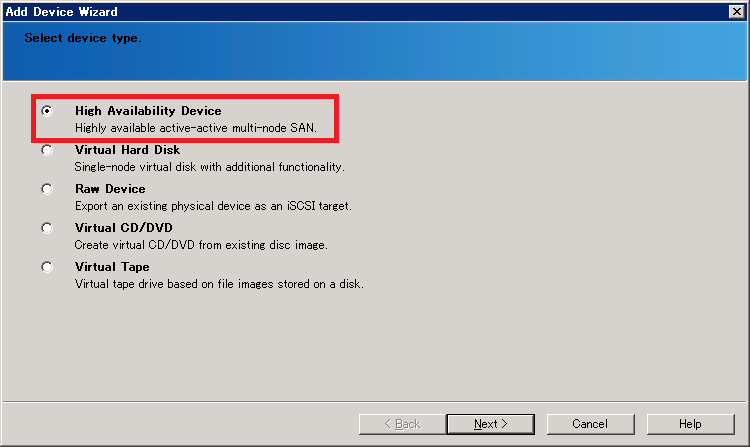The width and height of the screenshot is (750, 447).
Task: Close the Add Device Wizard window
Action: click(737, 11)
